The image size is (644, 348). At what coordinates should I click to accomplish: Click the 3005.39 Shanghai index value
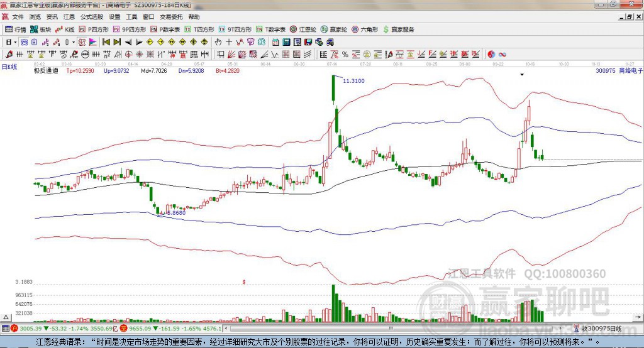31,329
